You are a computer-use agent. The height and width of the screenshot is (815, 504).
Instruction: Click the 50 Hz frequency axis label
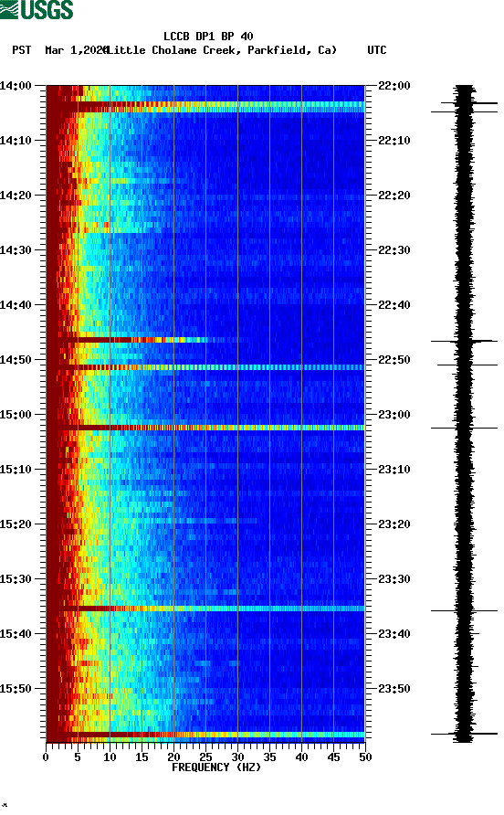(365, 757)
